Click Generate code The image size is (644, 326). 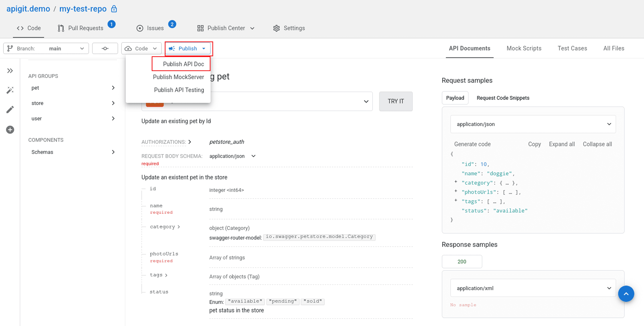click(x=472, y=144)
